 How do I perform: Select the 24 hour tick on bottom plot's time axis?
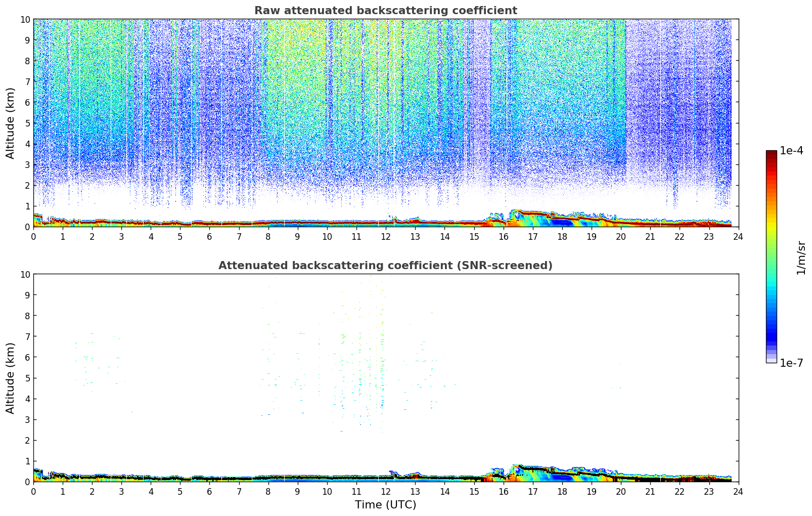(x=738, y=491)
